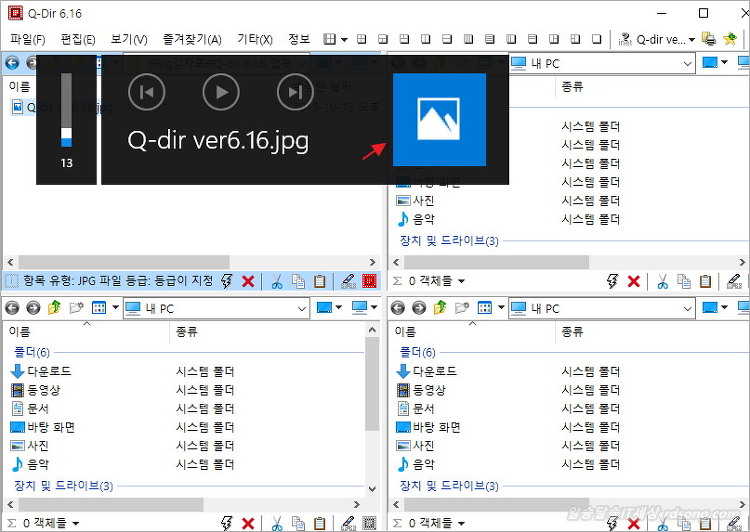Viewport: 750px width, 532px height.
Task: Click the scissors cut icon in the top-right pane status bar
Action: [x=662, y=281]
